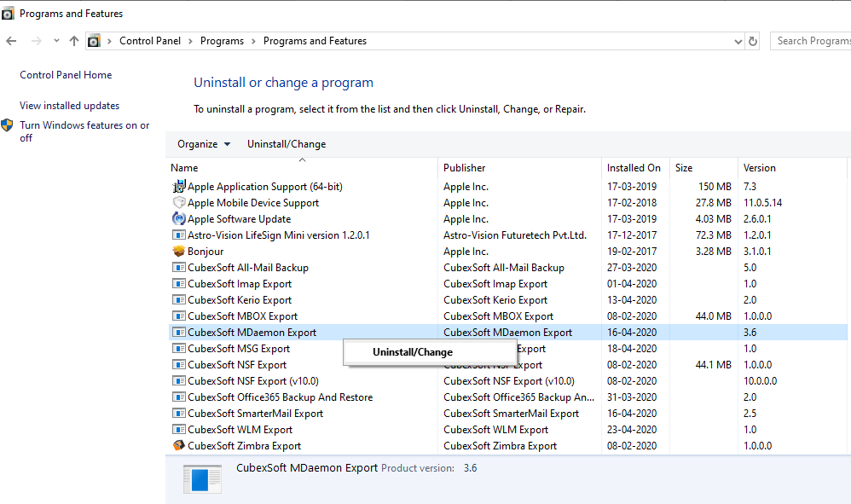Go up one level with the up arrow
The image size is (851, 504).
[74, 41]
